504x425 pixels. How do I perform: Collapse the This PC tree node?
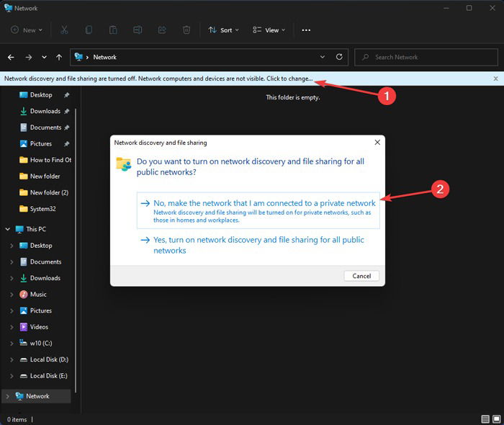click(x=7, y=229)
